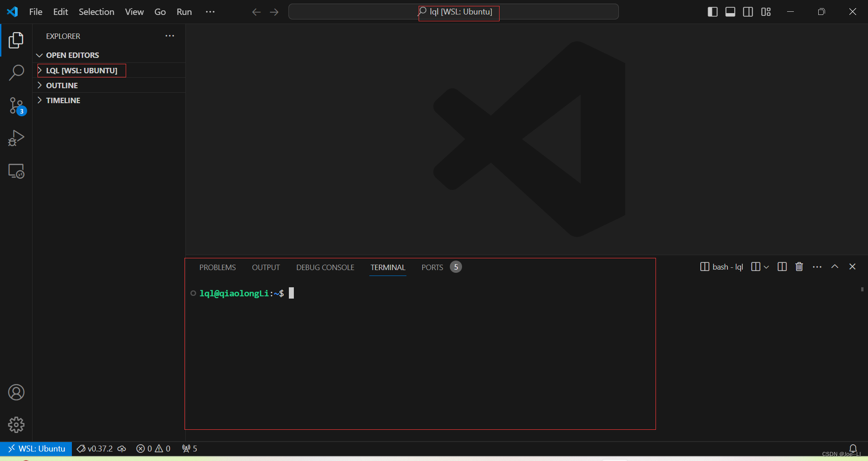Open remote window menu WSL: Ubuntu
The height and width of the screenshot is (461, 868).
36,448
